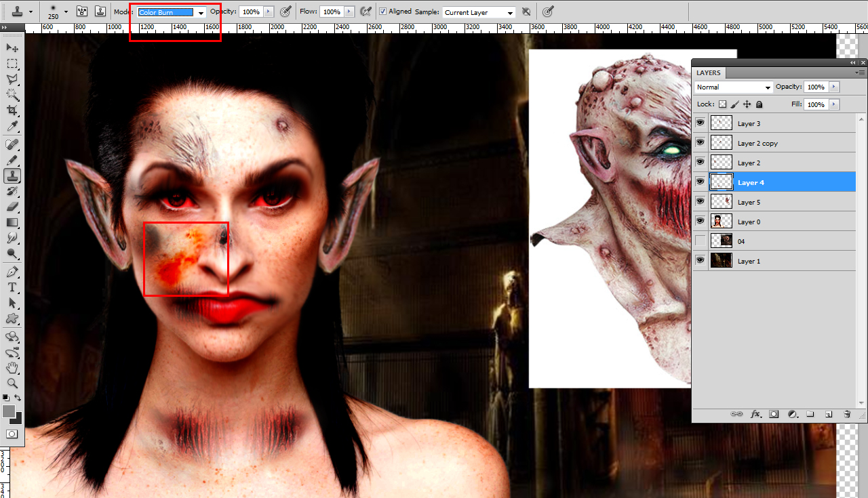The height and width of the screenshot is (498, 868).
Task: Toggle Quick Mask mode
Action: click(12, 434)
